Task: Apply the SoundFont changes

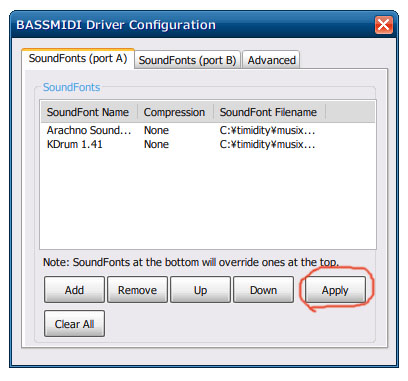Action: (x=335, y=290)
